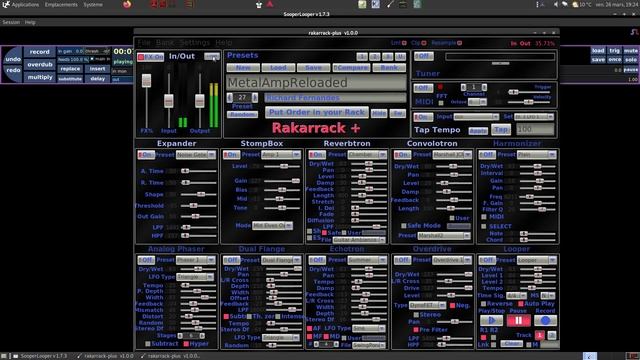640x360 pixels.
Task: Disable the Reverbtron On switch
Action: coord(317,155)
